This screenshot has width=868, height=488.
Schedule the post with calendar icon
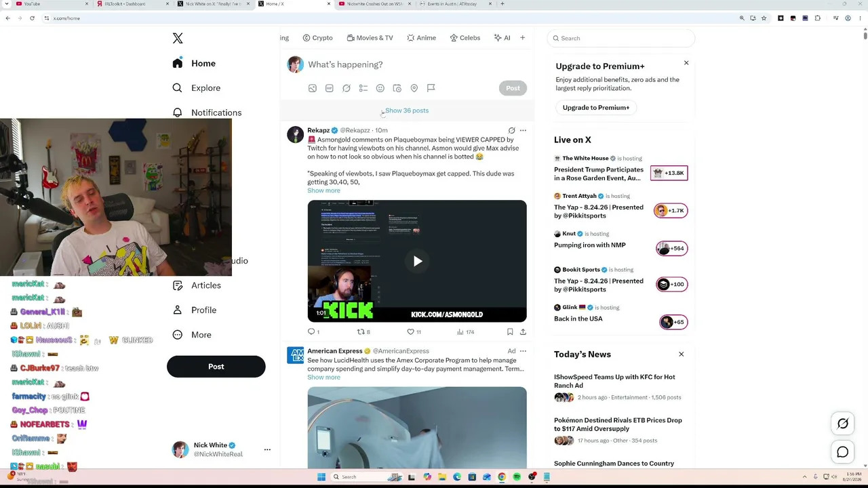coord(397,88)
